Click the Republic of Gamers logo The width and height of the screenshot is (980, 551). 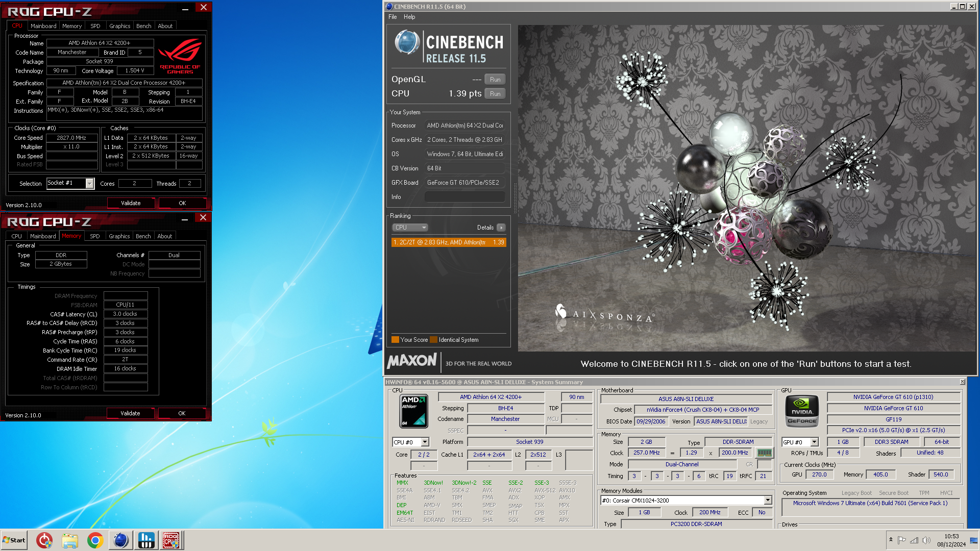coord(180,56)
